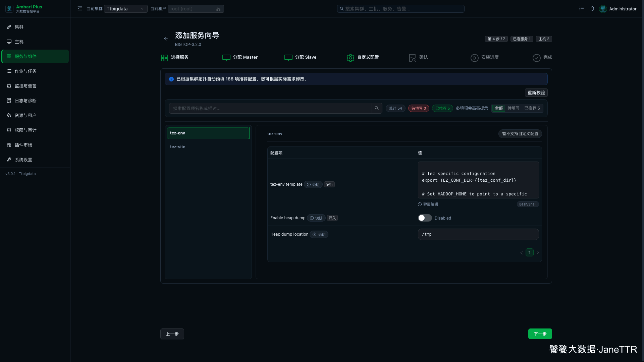Click 说明 tag for Enable heap dump
Screen dimensions: 644x362
[x=316, y=218]
